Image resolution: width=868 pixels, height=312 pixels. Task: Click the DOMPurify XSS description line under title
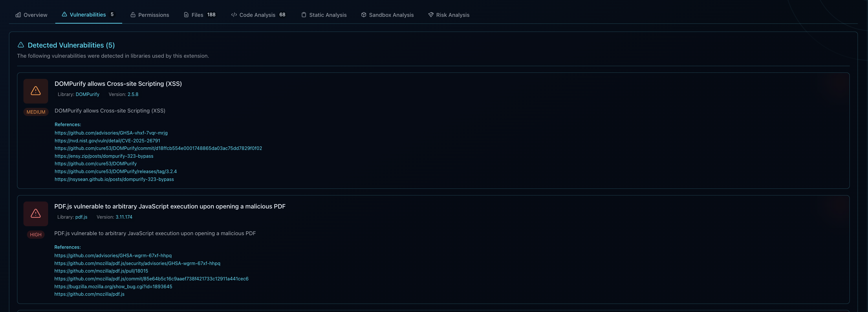(110, 111)
